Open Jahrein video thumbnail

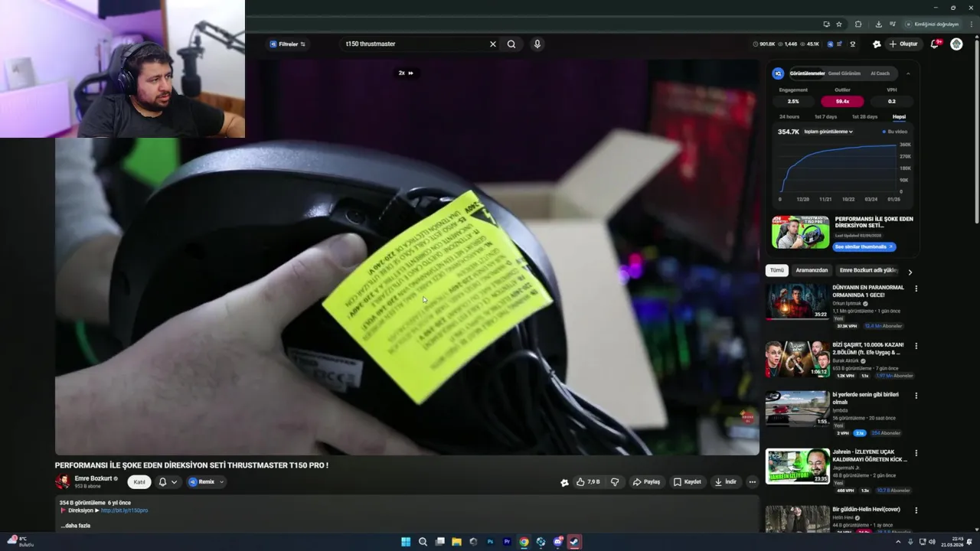797,466
